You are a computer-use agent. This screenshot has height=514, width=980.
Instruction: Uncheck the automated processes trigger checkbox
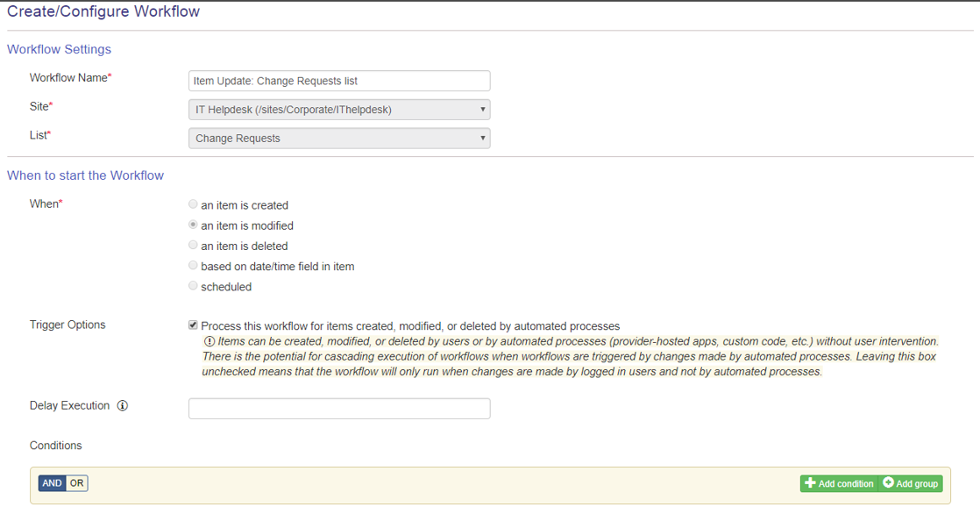point(193,325)
